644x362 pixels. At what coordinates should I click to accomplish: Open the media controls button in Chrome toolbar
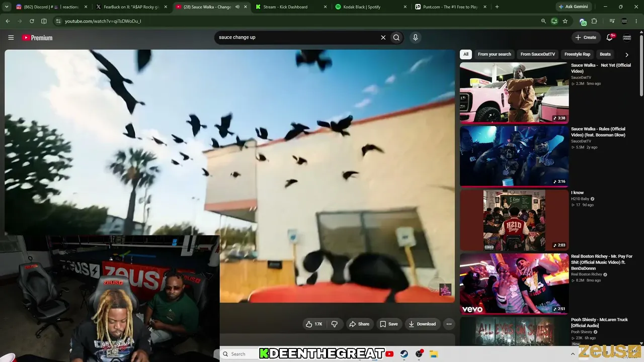612,21
